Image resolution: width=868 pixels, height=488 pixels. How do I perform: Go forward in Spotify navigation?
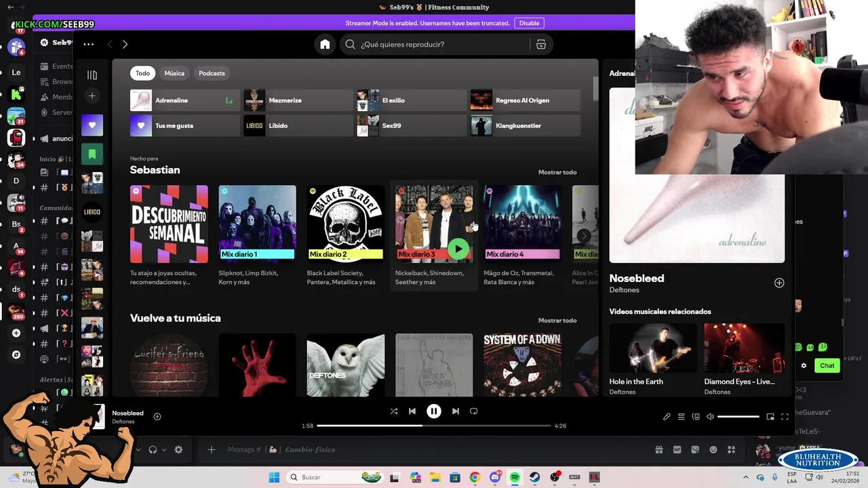click(x=125, y=44)
